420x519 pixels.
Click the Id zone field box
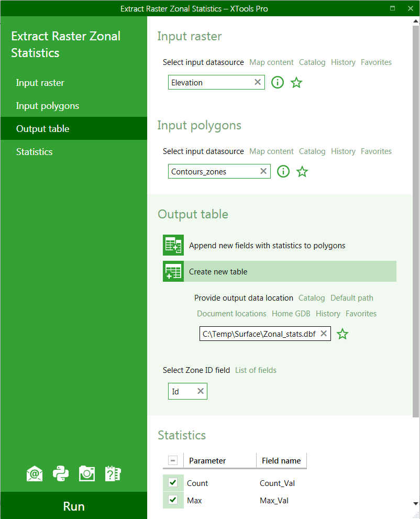[187, 391]
